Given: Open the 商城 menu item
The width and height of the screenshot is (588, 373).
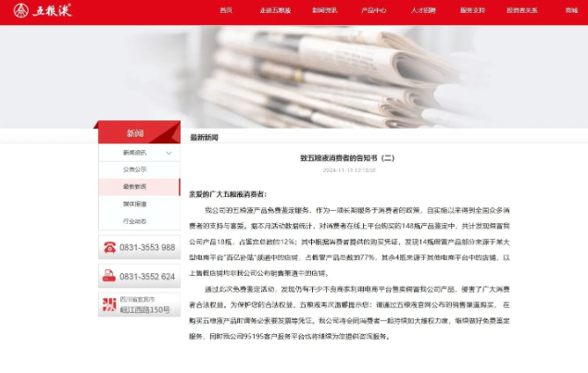Looking at the screenshot, I should (x=571, y=10).
